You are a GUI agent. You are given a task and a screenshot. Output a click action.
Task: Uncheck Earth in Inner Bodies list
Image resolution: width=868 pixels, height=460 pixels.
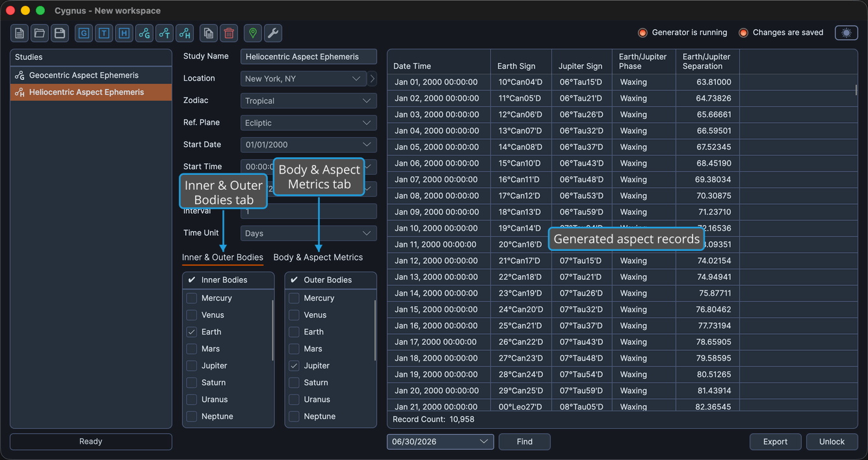tap(192, 332)
